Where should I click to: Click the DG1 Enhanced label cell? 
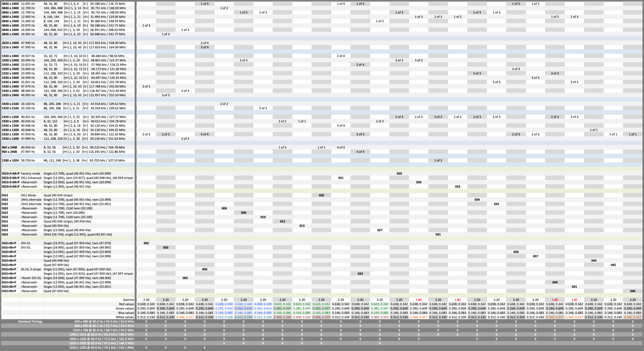coord(31,178)
